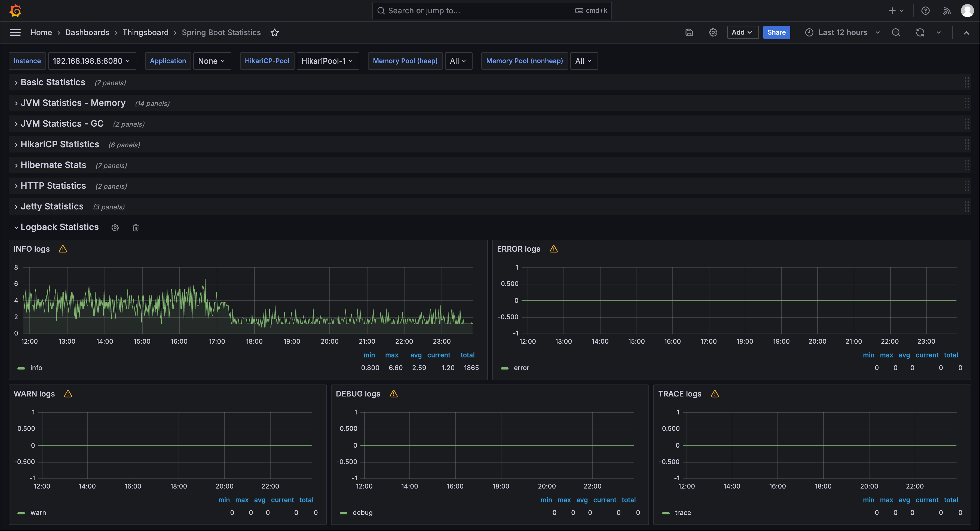The height and width of the screenshot is (531, 980).
Task: Expand the JVM Statistics - GC row
Action: click(x=62, y=124)
